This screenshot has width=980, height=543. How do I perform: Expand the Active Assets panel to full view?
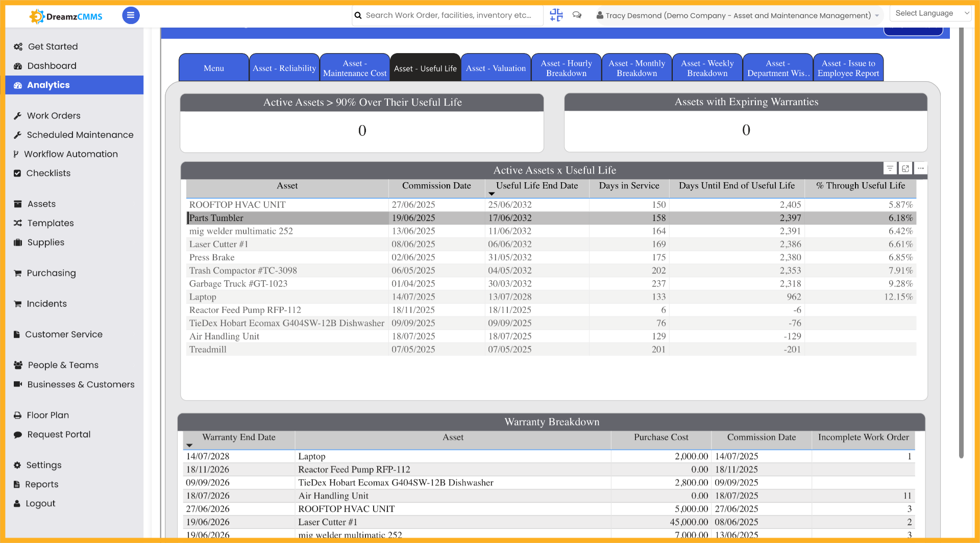905,168
